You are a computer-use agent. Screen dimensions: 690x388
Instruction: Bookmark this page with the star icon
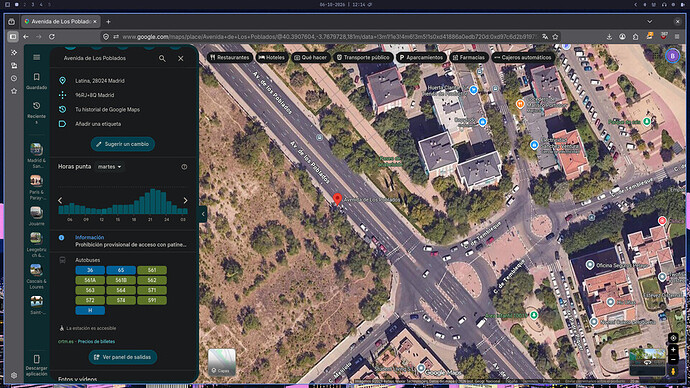tap(555, 37)
